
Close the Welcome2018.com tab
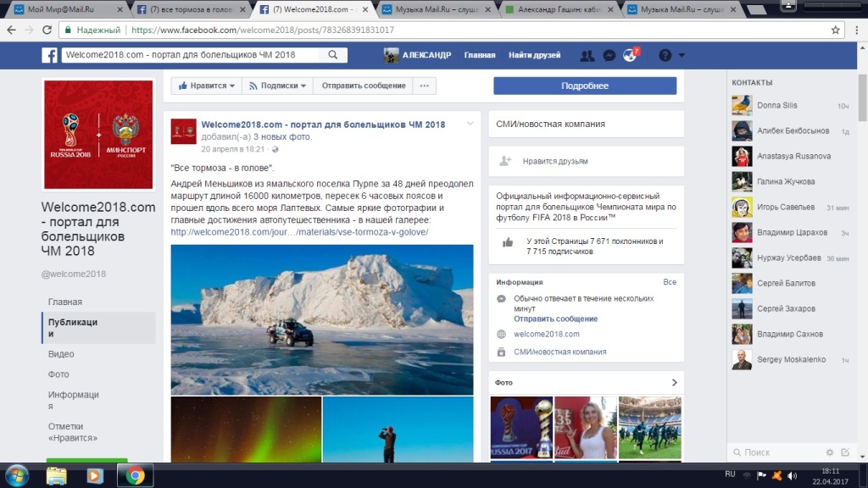(364, 9)
